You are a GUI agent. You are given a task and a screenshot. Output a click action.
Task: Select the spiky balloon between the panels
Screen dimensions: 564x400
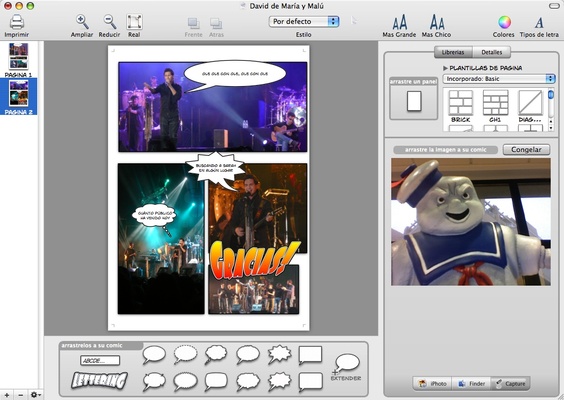216,169
